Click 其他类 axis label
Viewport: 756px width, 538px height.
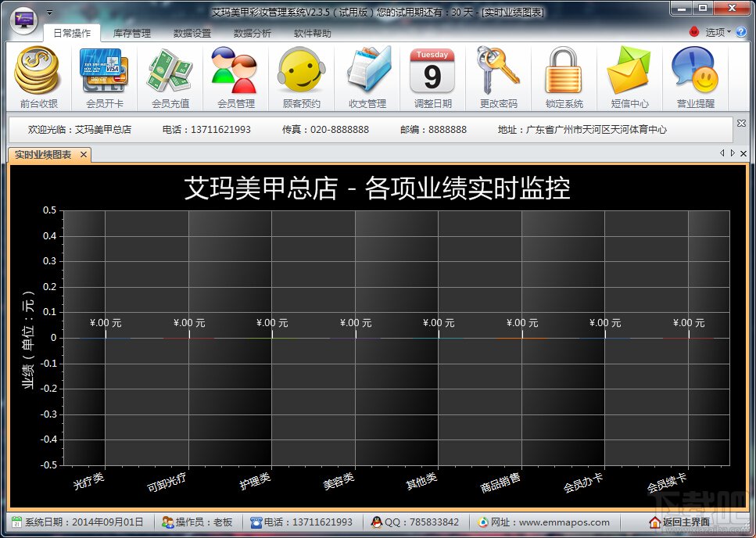tap(421, 480)
